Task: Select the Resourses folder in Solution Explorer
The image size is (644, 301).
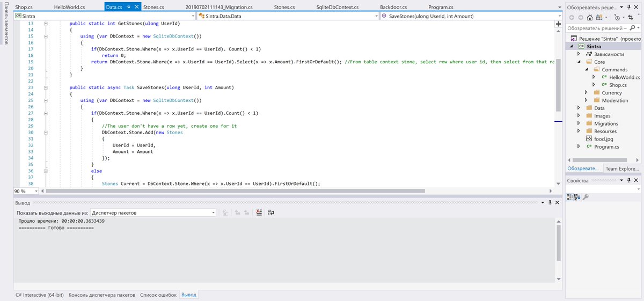Action: pos(605,131)
